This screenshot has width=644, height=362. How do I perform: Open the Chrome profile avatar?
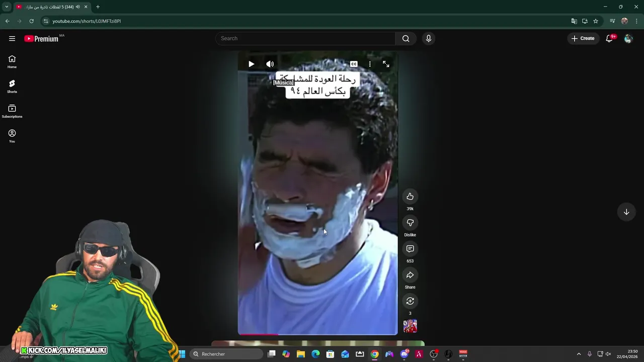point(624,21)
